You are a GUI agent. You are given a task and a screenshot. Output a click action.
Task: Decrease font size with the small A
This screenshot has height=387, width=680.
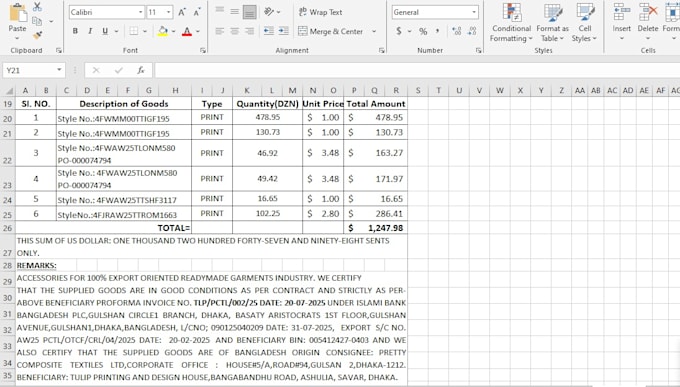(x=197, y=12)
